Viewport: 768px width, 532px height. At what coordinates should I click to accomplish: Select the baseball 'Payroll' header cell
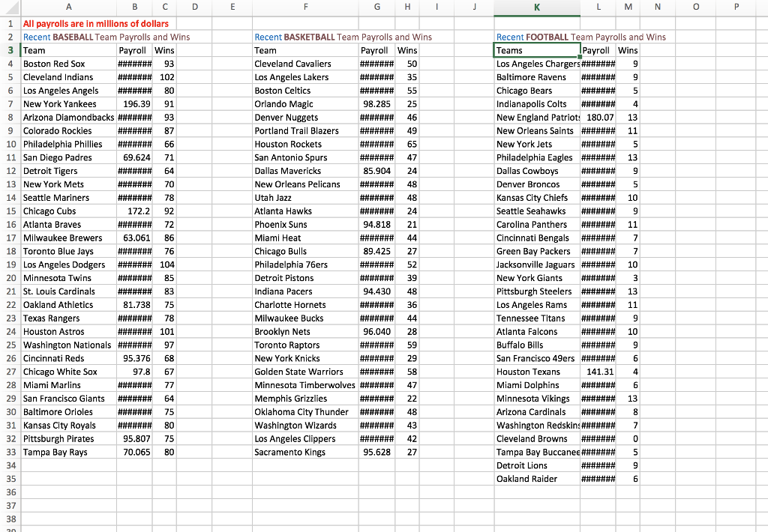point(135,50)
